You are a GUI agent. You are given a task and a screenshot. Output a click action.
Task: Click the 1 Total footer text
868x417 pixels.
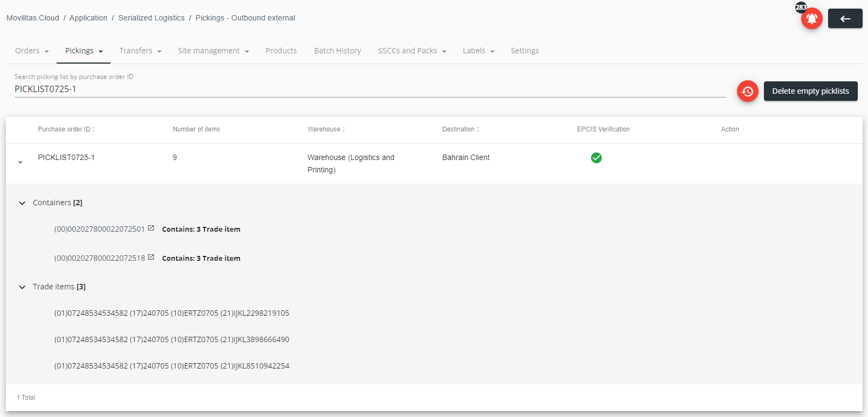pos(26,398)
